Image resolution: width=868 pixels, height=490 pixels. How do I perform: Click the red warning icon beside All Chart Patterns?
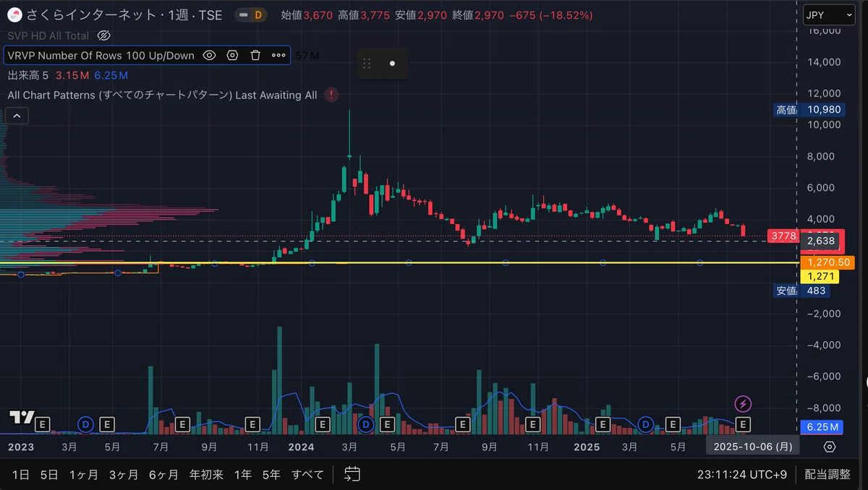click(331, 95)
